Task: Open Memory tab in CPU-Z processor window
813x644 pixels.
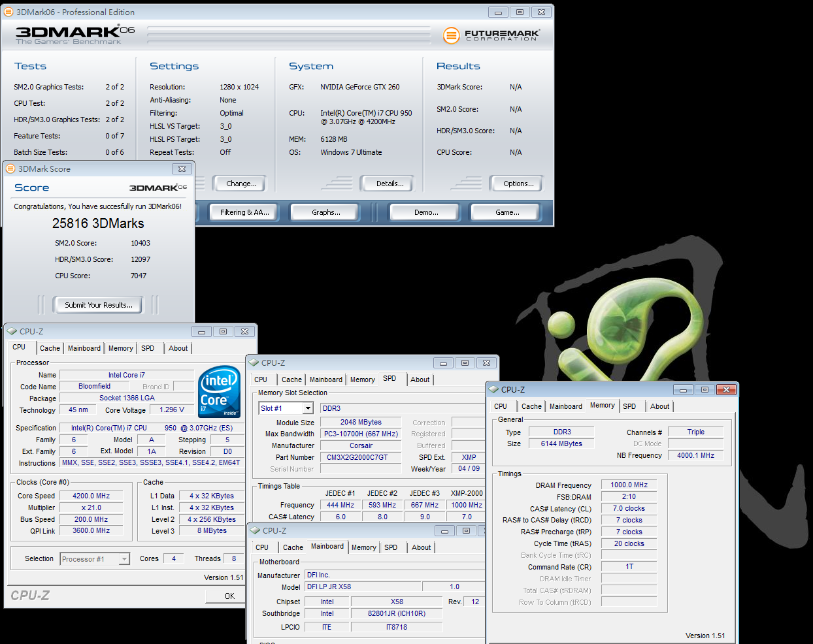Action: point(121,348)
